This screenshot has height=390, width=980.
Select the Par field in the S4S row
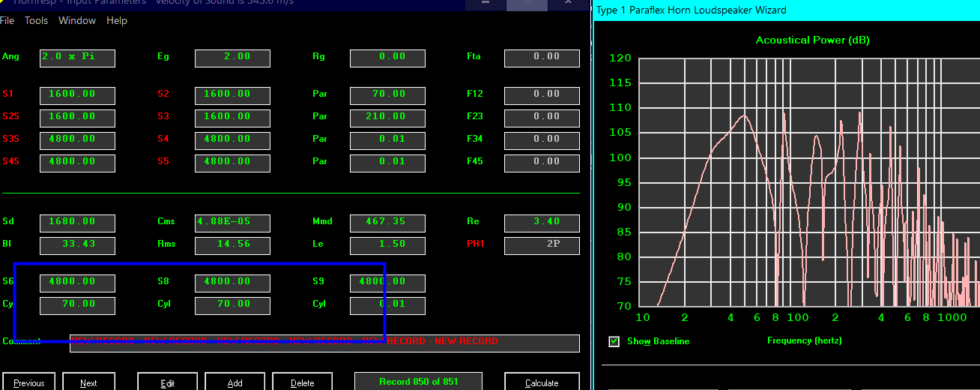click(387, 163)
